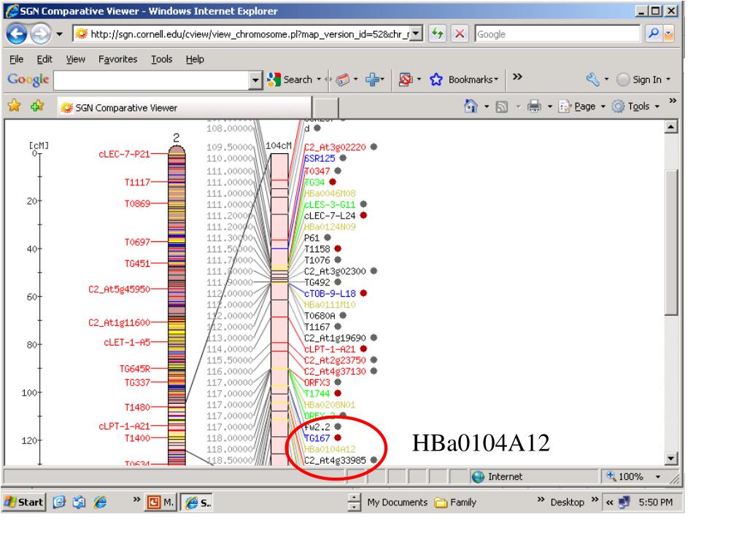Expand Google Toolbar search history dropdown
Screen dimensions: 747x560
(x=256, y=80)
